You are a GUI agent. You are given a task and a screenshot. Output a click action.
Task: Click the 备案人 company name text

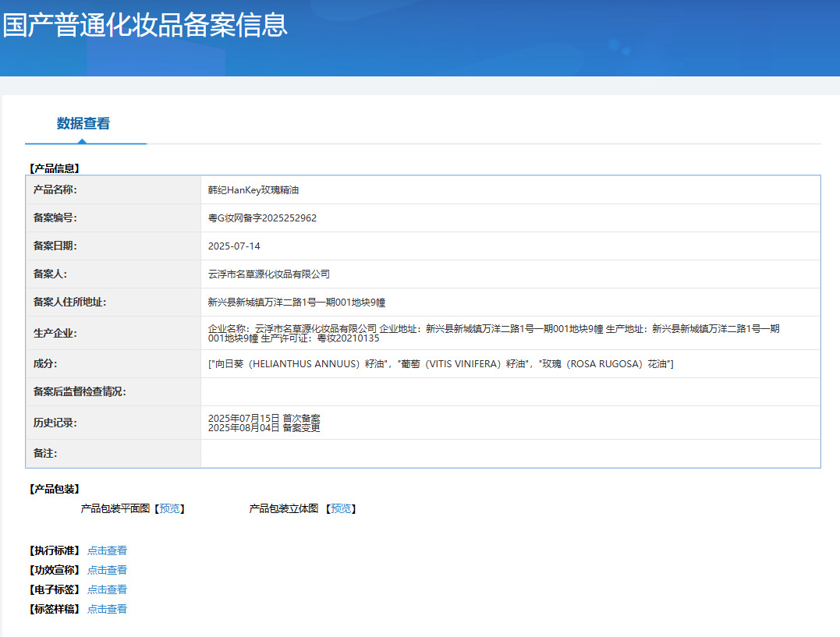[269, 274]
